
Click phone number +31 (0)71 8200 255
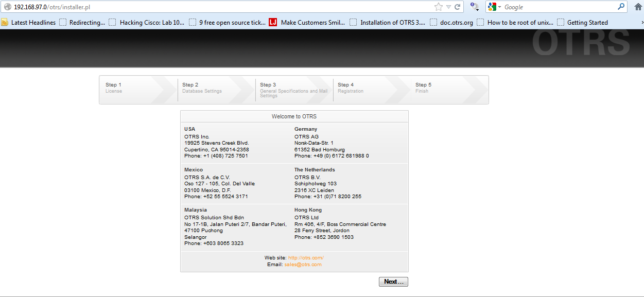pyautogui.click(x=337, y=197)
